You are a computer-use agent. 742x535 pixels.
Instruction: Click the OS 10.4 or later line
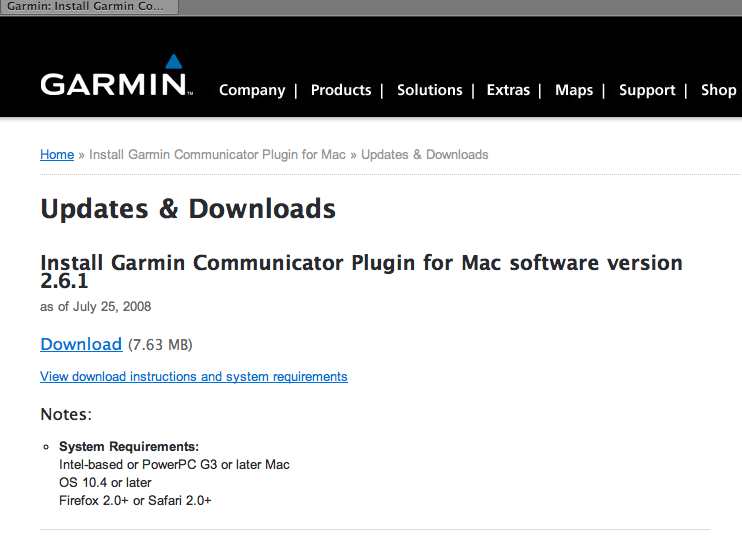(105, 482)
